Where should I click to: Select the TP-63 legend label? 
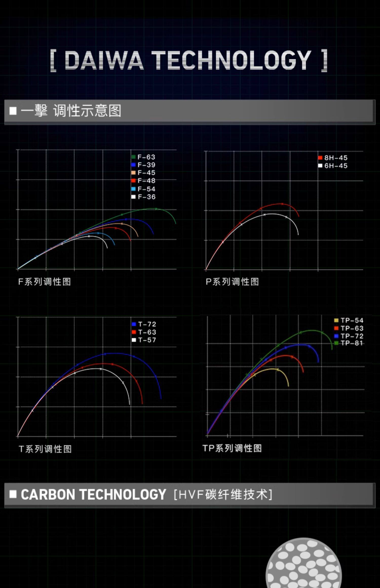pyautogui.click(x=352, y=328)
